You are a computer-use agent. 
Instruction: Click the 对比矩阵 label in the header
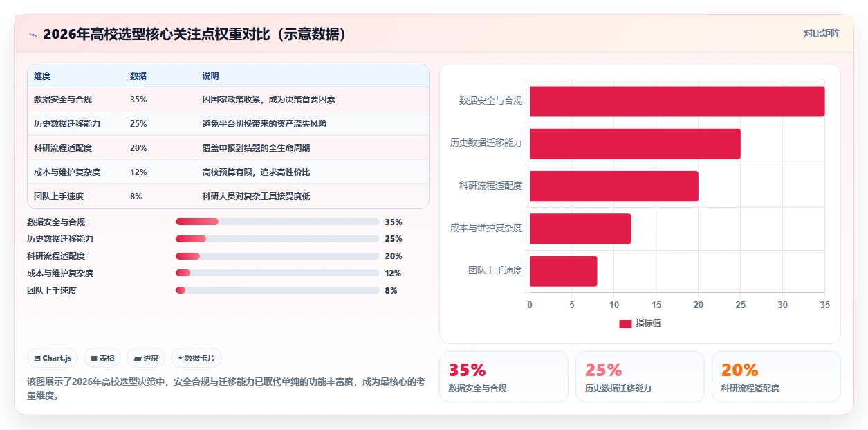822,34
